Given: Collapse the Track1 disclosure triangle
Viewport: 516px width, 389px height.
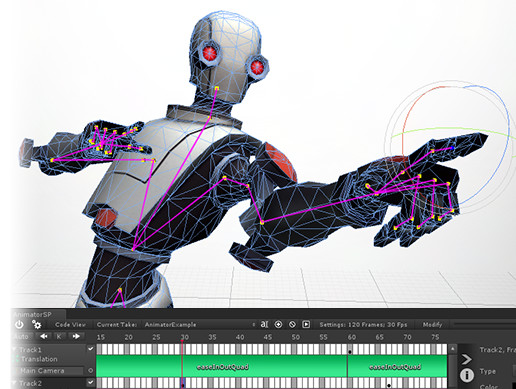Looking at the screenshot, I should (x=15, y=350).
